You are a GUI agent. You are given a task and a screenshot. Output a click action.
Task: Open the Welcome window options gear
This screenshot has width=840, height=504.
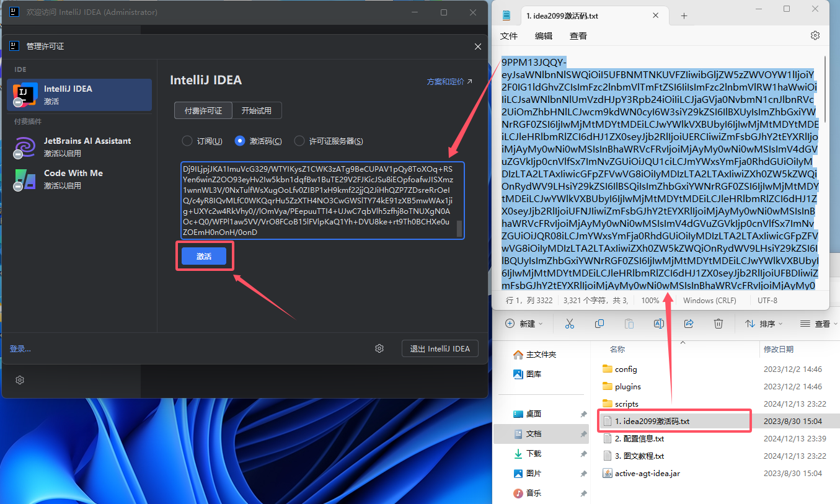pyautogui.click(x=20, y=380)
